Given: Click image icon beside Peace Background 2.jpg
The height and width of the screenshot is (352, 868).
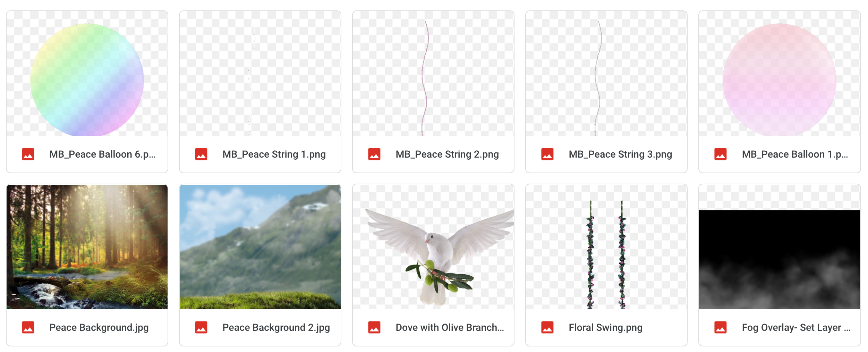Looking at the screenshot, I should [x=201, y=327].
